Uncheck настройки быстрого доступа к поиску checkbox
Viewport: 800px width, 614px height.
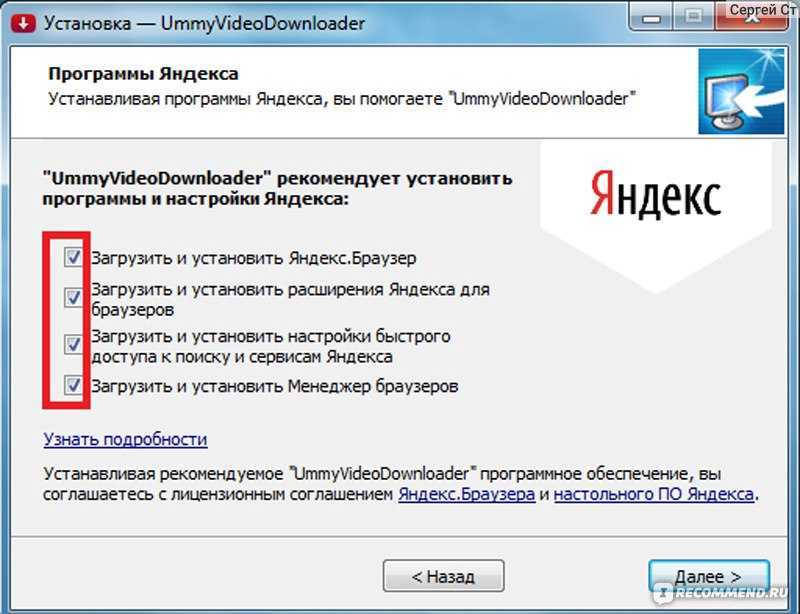[x=73, y=344]
